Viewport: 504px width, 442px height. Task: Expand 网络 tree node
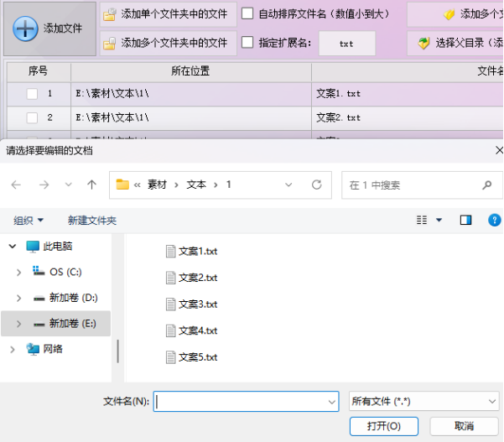[x=13, y=350]
